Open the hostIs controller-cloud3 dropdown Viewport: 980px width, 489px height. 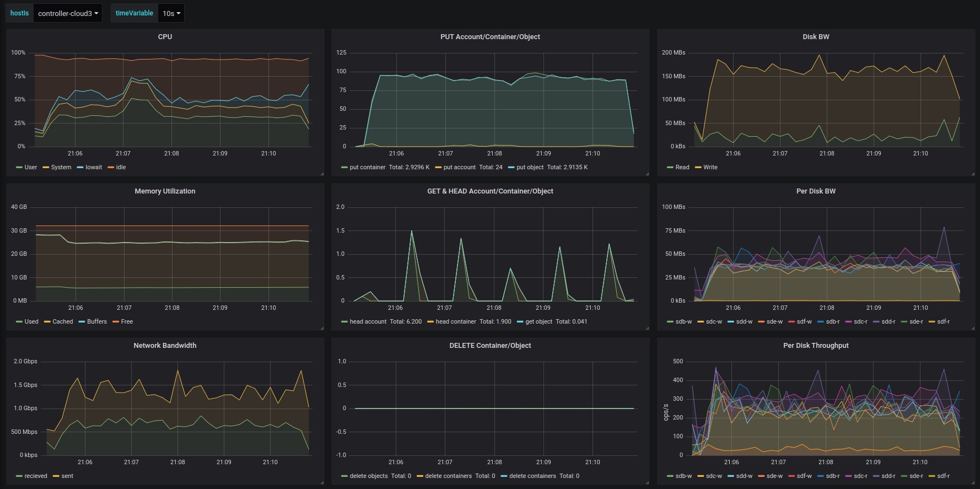(68, 13)
